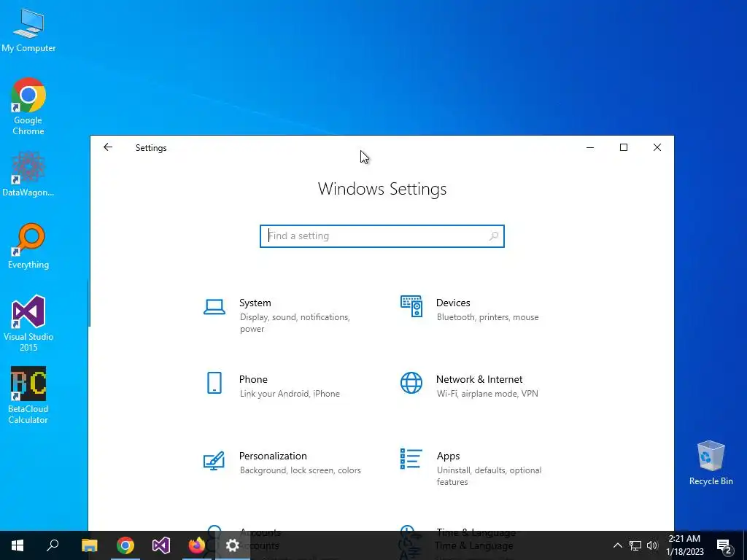Open taskbar search magnifier
The image size is (747, 560).
tap(53, 545)
